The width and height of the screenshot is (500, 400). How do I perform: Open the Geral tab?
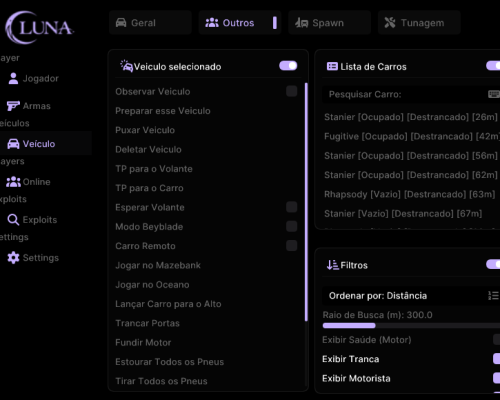click(x=150, y=23)
